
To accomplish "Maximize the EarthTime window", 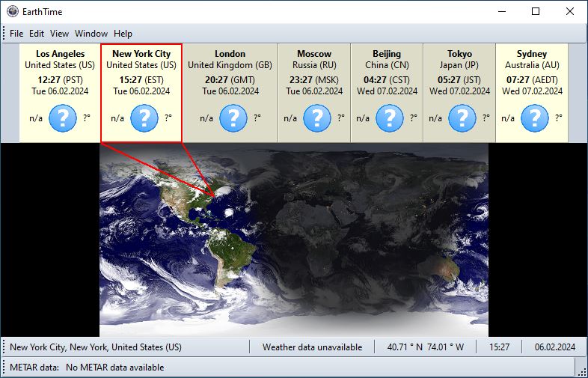I will tap(536, 12).
